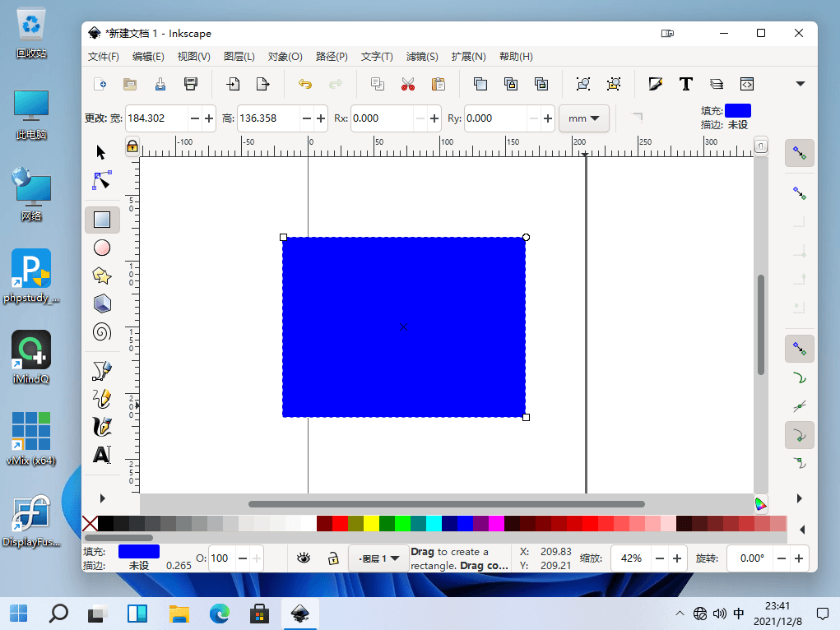Select the Calligraphy tool
This screenshot has height=630, width=840.
(102, 427)
